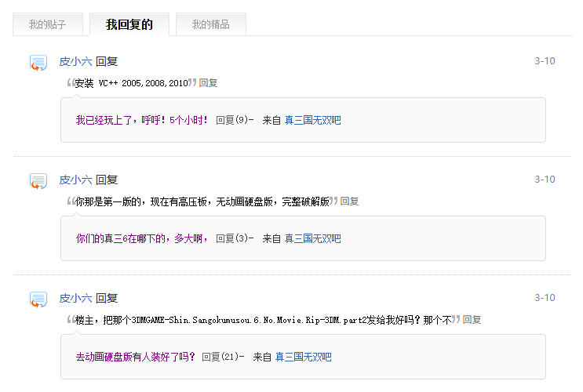Image resolution: width=583 pixels, height=392 pixels.
Task: Click reply icon beside the 3DMGAME part2 entry
Action: [x=38, y=299]
